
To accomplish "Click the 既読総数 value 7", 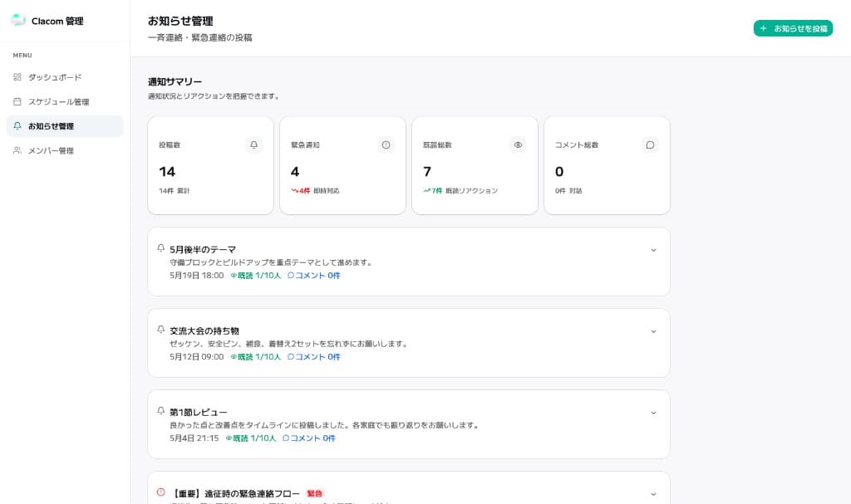I will point(427,171).
